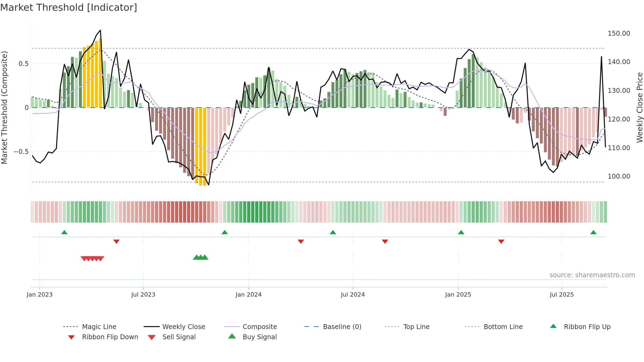Toggle the Buy Signal legend entry
Screen dimensions: 644x362
tap(252, 337)
